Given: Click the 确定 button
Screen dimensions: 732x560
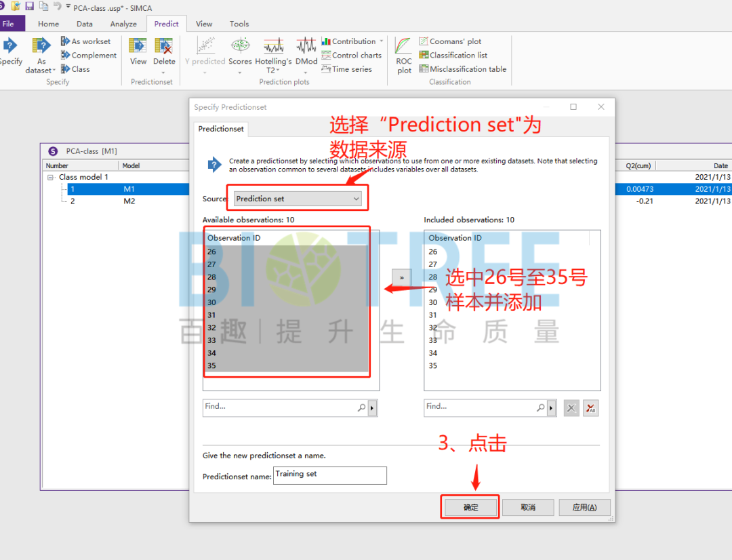Looking at the screenshot, I should pos(470,507).
